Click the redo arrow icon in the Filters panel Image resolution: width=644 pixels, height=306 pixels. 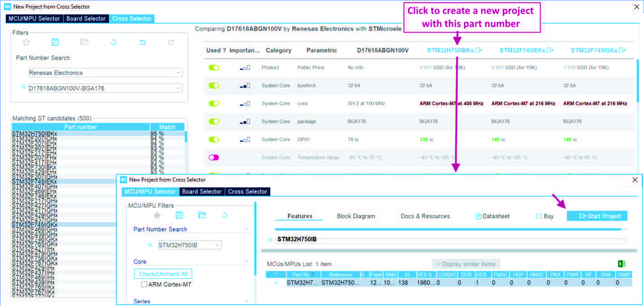(x=171, y=42)
